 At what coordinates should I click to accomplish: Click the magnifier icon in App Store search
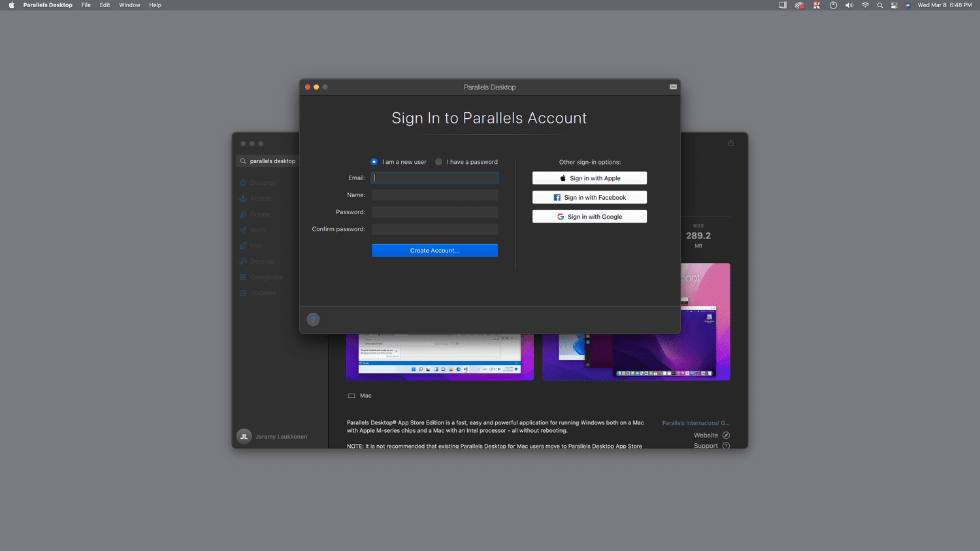coord(243,161)
